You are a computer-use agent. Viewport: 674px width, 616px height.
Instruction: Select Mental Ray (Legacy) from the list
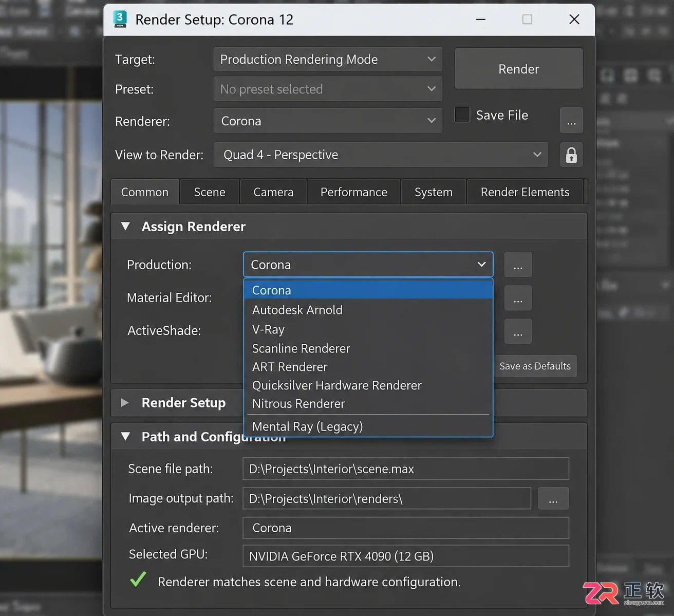(x=368, y=426)
